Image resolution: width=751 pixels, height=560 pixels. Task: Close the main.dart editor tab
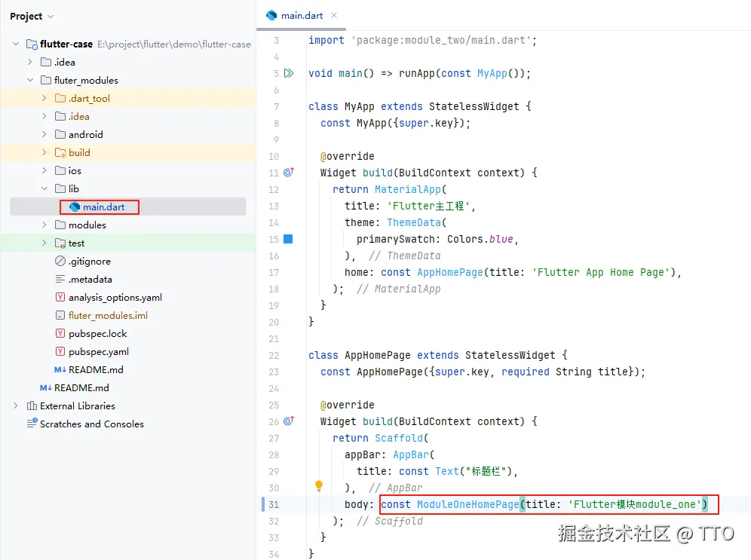tap(334, 15)
